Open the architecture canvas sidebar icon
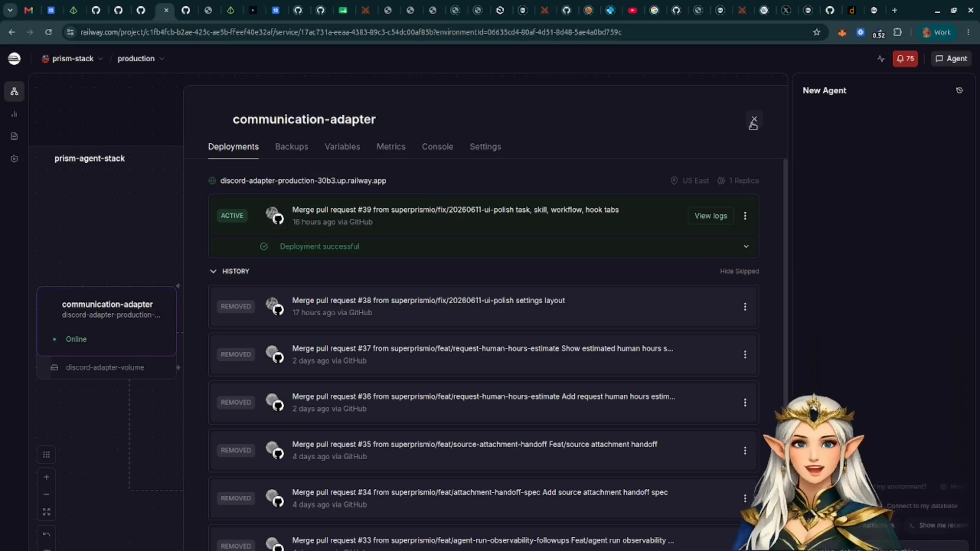 tap(14, 92)
